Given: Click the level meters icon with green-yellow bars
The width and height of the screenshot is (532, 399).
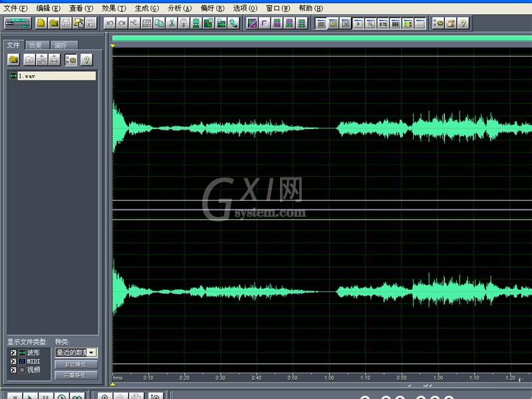Looking at the screenshot, I should pyautogui.click(x=408, y=23).
